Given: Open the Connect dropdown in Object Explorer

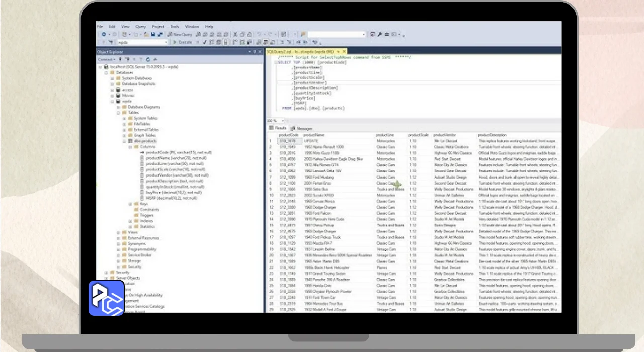Looking at the screenshot, I should pos(107,59).
